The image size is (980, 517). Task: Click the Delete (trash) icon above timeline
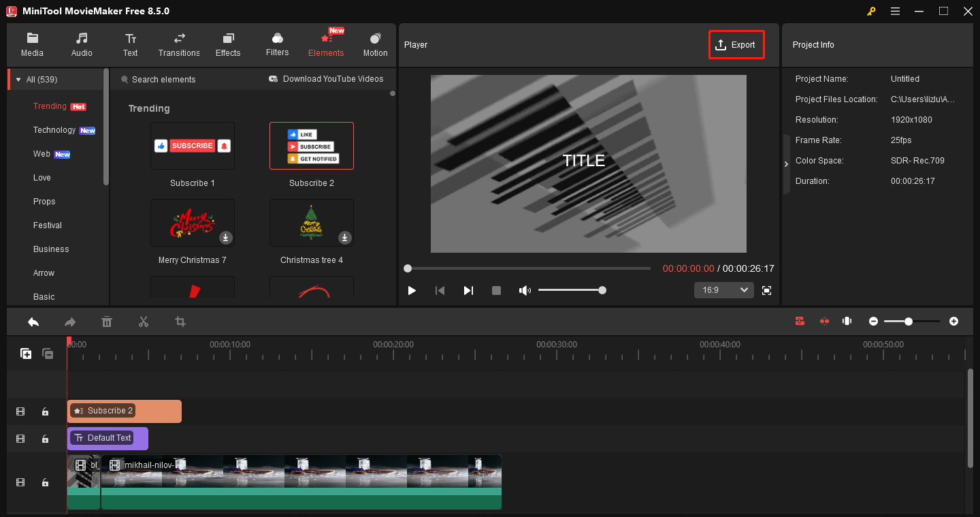click(x=107, y=321)
